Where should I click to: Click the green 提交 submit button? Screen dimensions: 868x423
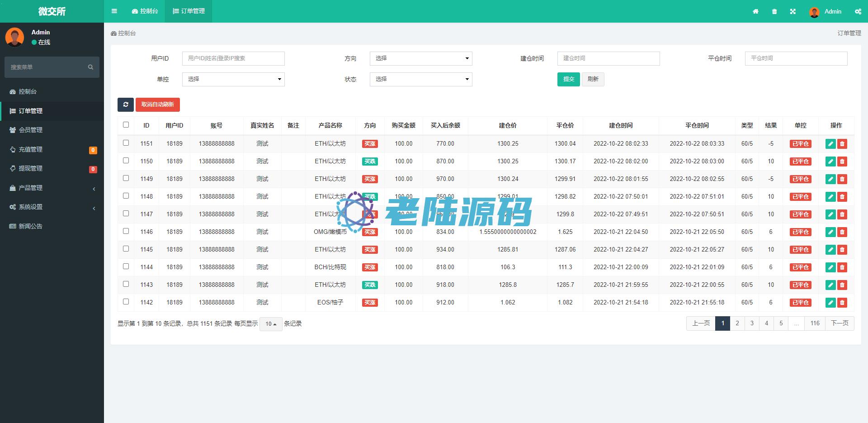pyautogui.click(x=568, y=79)
